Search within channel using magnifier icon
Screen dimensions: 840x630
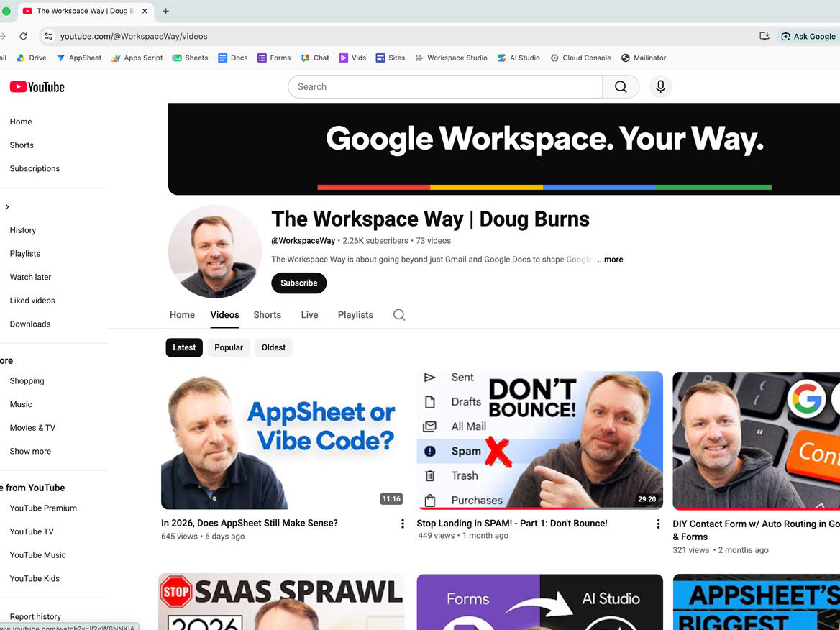point(399,314)
